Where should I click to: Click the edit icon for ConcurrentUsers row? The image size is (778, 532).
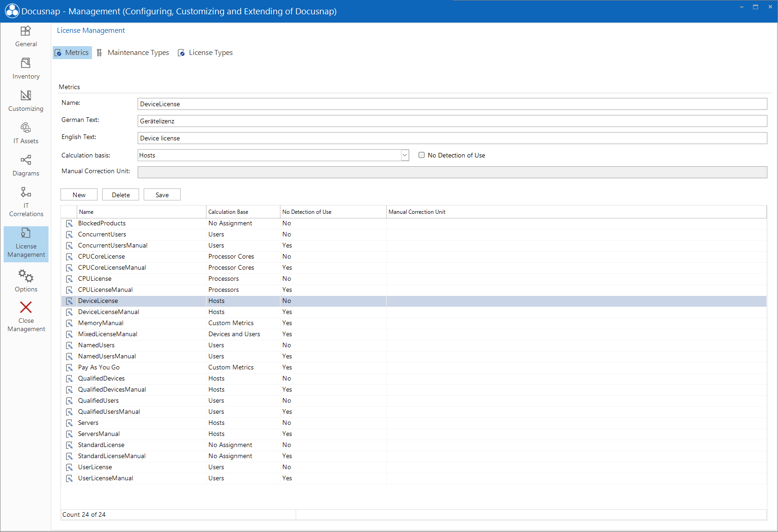69,235
